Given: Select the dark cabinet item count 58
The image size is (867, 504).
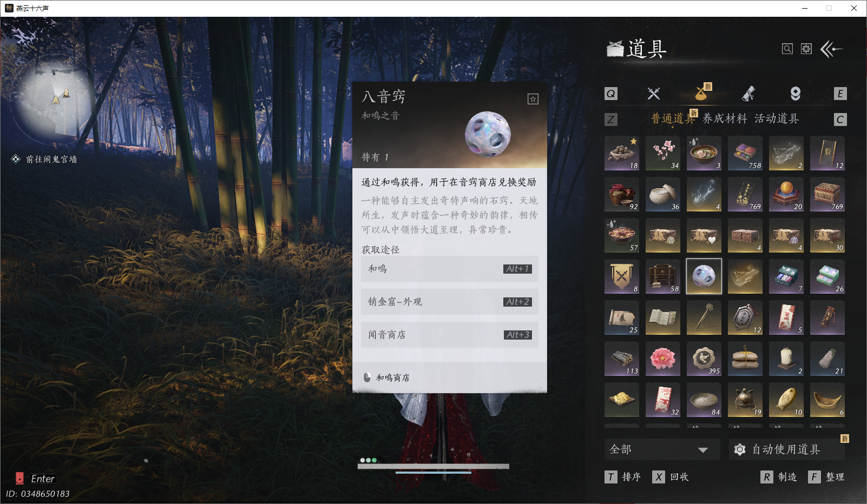Looking at the screenshot, I should (663, 276).
